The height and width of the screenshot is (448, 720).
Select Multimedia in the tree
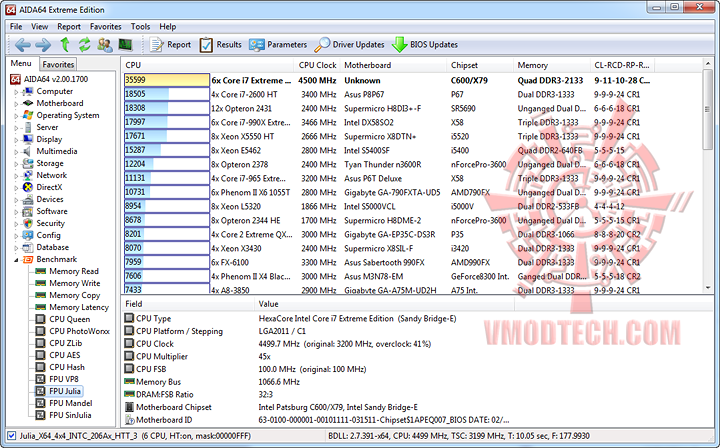(x=57, y=151)
